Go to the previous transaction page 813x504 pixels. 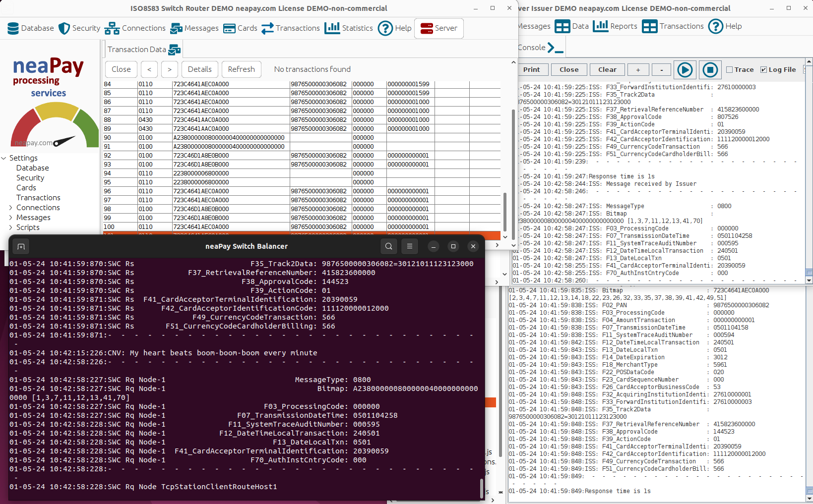pos(149,69)
